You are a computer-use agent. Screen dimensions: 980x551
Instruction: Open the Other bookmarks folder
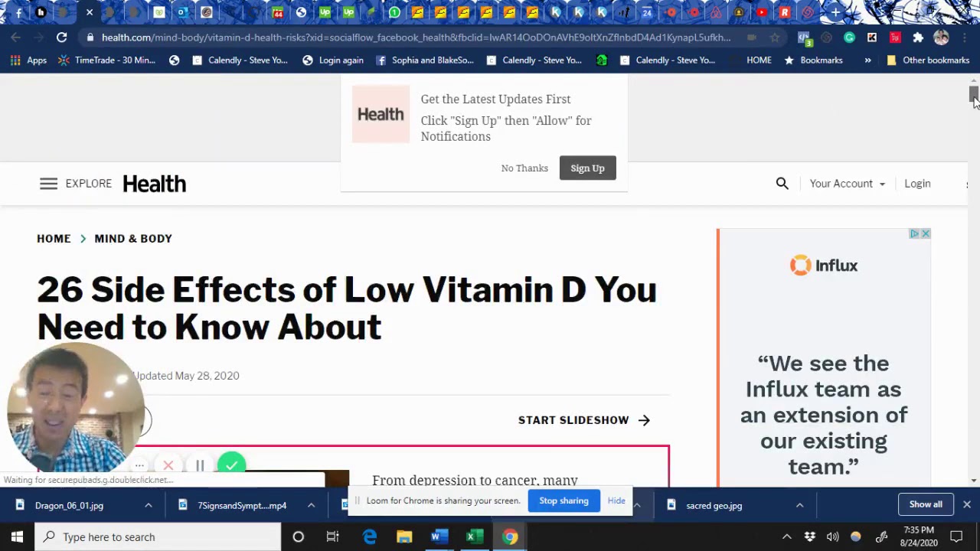[x=927, y=60]
